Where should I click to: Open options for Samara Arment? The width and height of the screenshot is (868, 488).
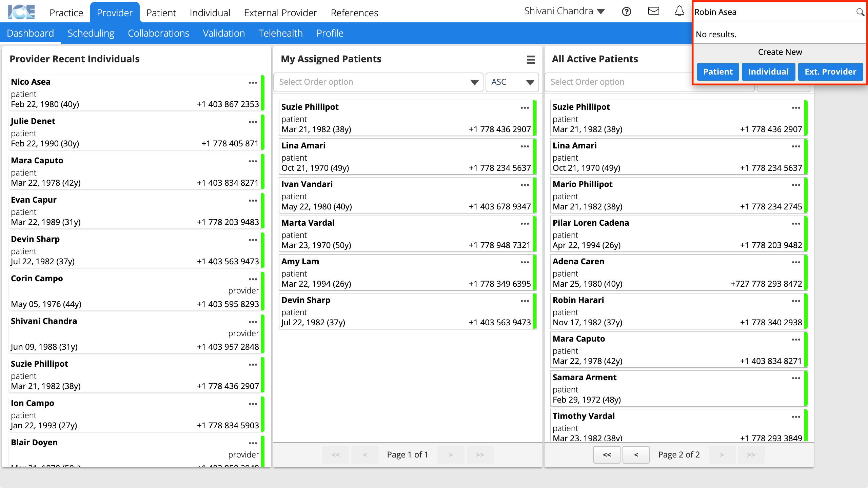[796, 378]
